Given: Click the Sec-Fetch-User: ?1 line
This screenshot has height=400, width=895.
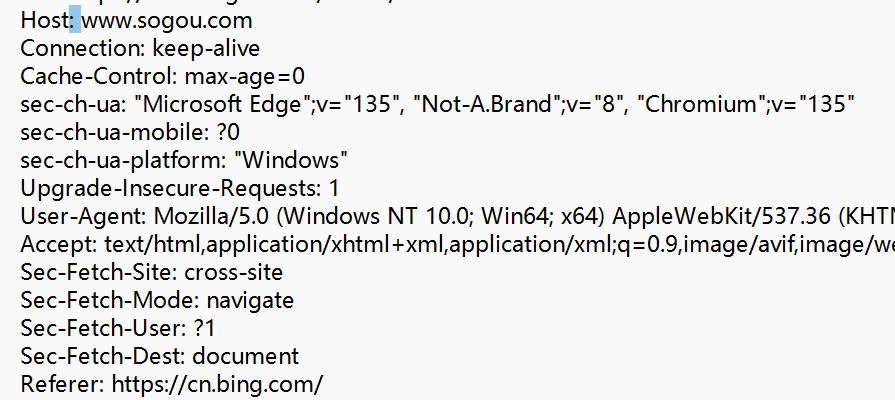Looking at the screenshot, I should (x=118, y=328).
